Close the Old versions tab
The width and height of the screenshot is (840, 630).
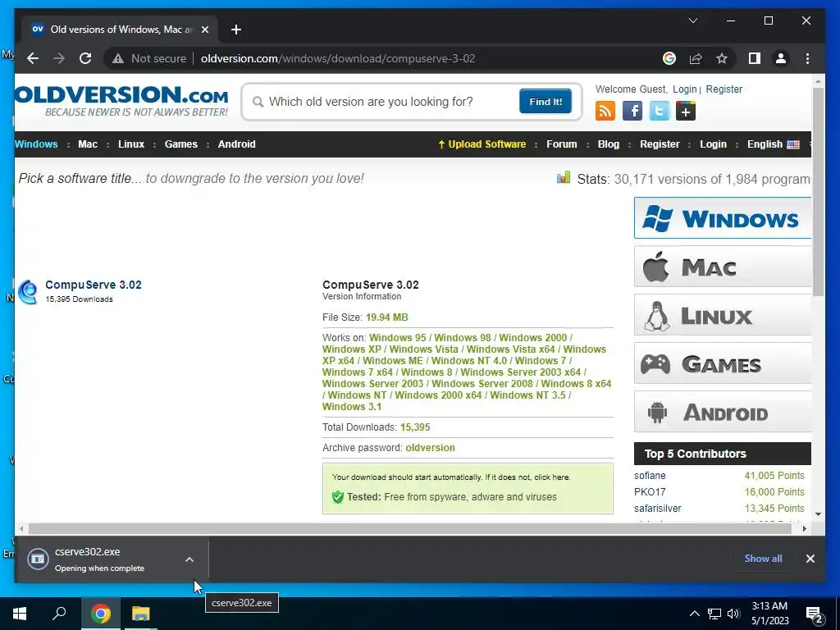pos(204,30)
